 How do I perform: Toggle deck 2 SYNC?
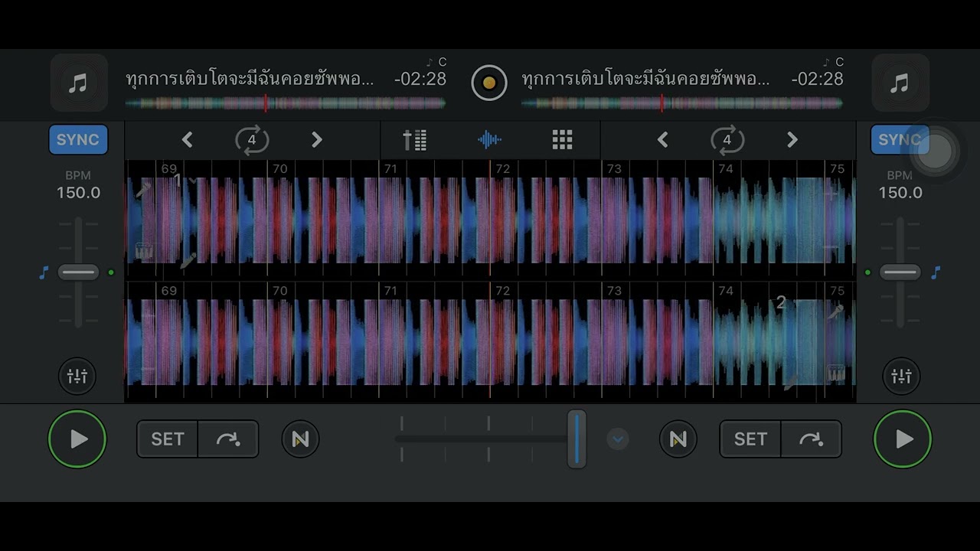900,140
